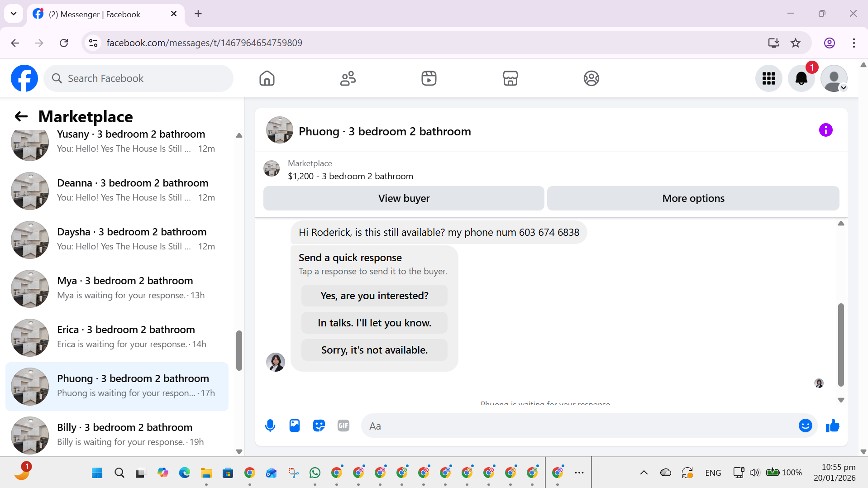Image resolution: width=868 pixels, height=488 pixels.
Task: Click the chat header listing thumbnail
Action: coord(280,130)
